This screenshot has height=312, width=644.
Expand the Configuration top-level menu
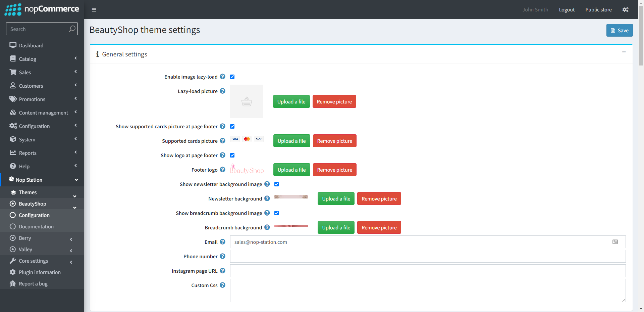tap(42, 126)
